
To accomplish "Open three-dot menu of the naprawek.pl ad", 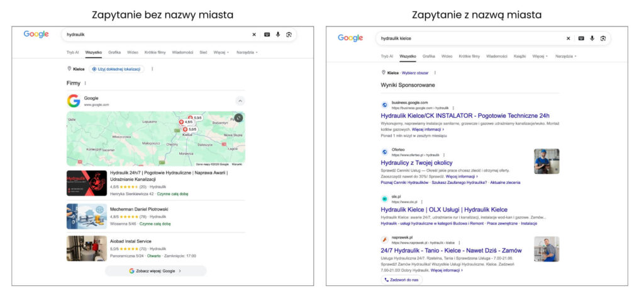I will pos(459,242).
